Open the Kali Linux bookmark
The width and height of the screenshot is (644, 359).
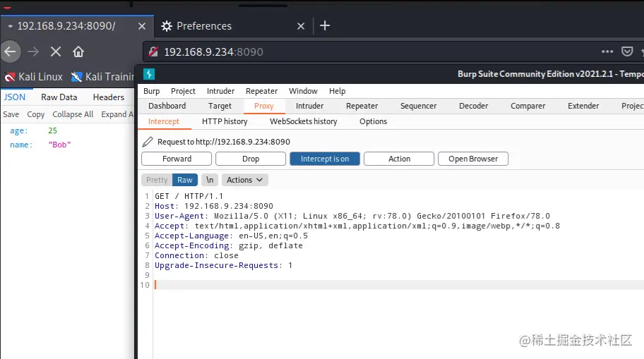pos(34,77)
